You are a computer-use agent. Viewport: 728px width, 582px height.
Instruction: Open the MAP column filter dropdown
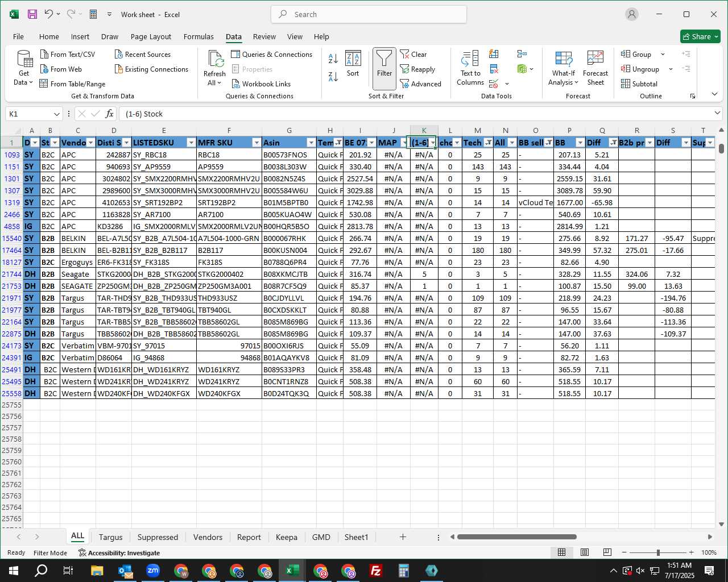click(405, 143)
